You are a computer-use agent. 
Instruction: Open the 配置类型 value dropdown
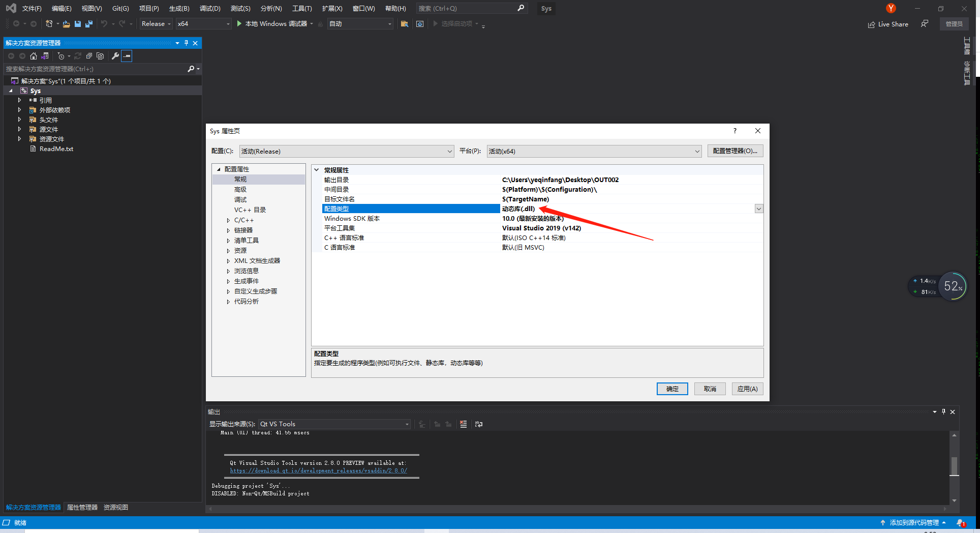click(x=758, y=209)
